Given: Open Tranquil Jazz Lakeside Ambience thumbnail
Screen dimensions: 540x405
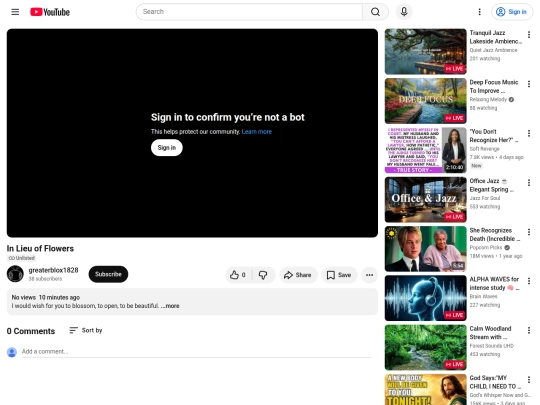Looking at the screenshot, I should point(426,52).
